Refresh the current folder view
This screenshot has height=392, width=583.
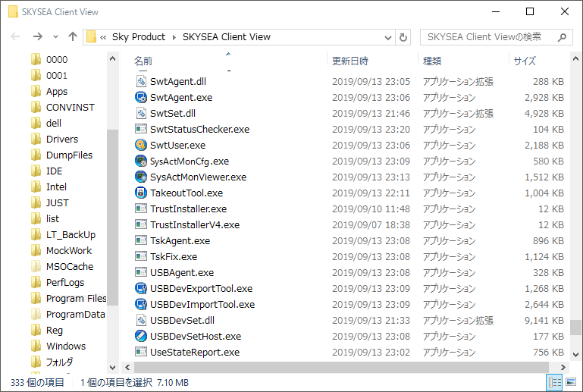[x=403, y=37]
